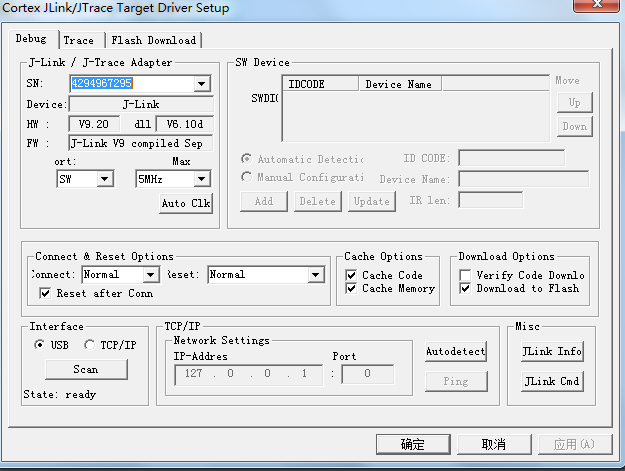Screen dimensions: 625x471
Task: Expand the SN serial number dropdown
Action: (x=202, y=84)
